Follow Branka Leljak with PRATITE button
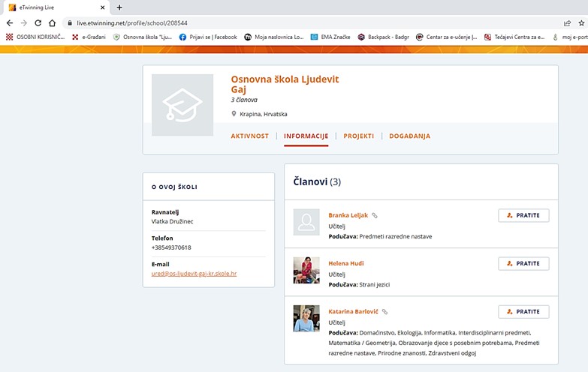 pyautogui.click(x=523, y=215)
